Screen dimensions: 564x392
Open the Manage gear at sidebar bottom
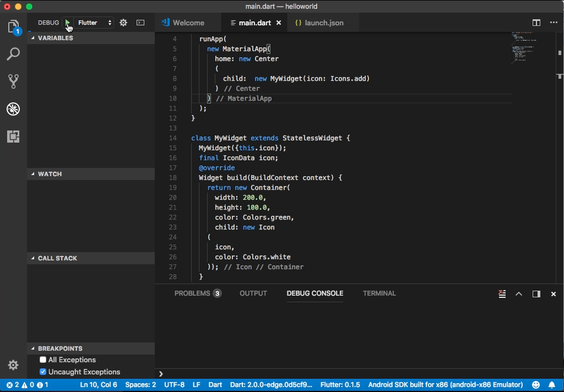[13, 365]
